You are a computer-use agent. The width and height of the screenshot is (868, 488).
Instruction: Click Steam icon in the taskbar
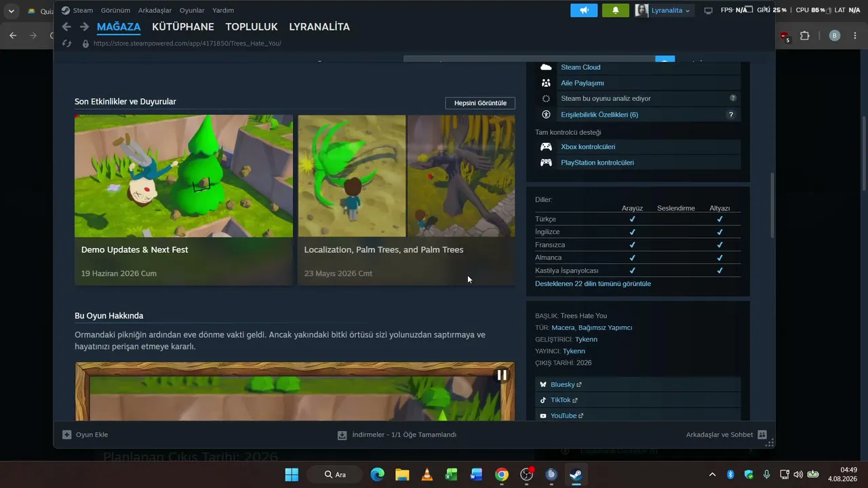coord(576,474)
